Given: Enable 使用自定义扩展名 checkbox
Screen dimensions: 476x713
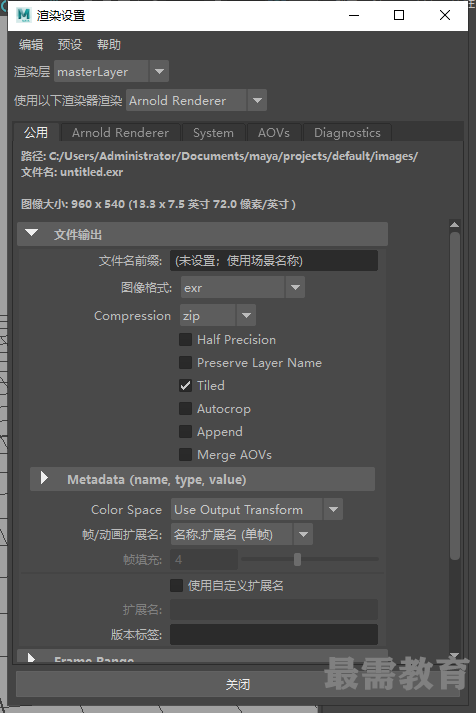Looking at the screenshot, I should (176, 585).
